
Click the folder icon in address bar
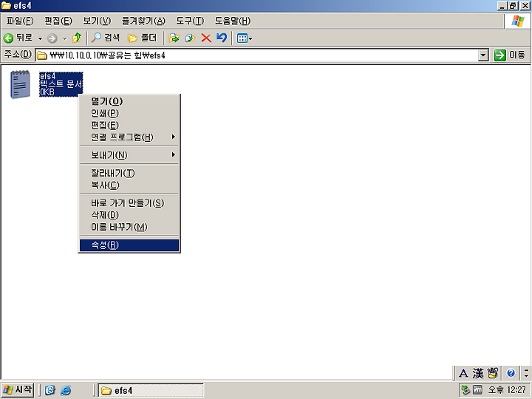click(41, 55)
